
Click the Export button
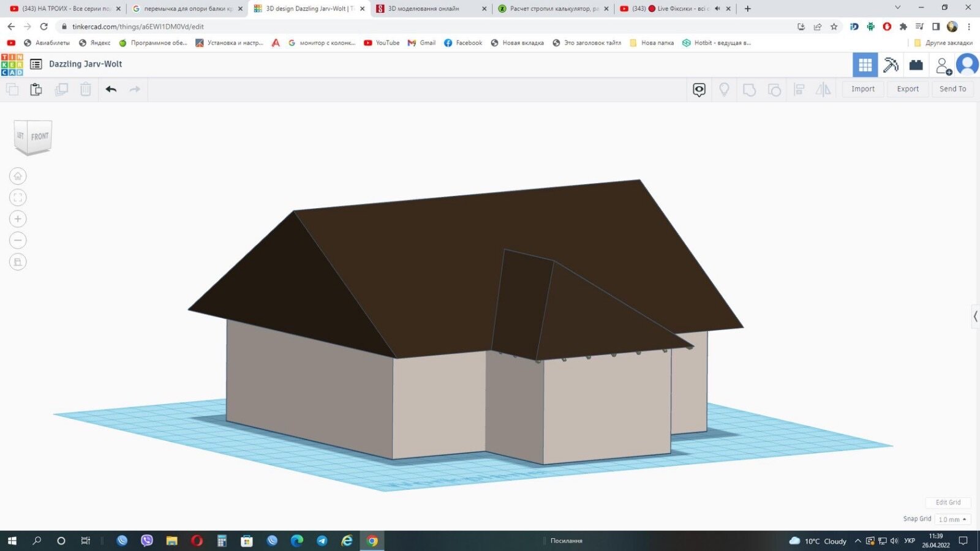pos(908,89)
